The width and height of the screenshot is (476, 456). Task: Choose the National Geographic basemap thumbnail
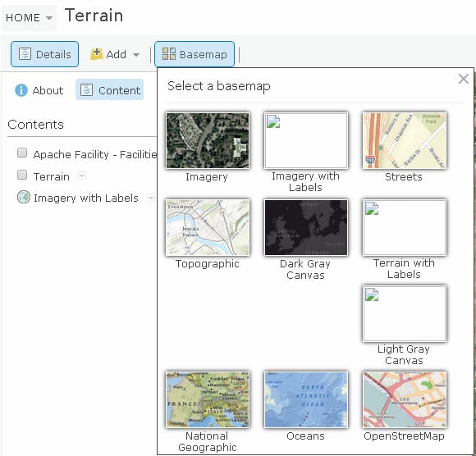click(x=208, y=399)
